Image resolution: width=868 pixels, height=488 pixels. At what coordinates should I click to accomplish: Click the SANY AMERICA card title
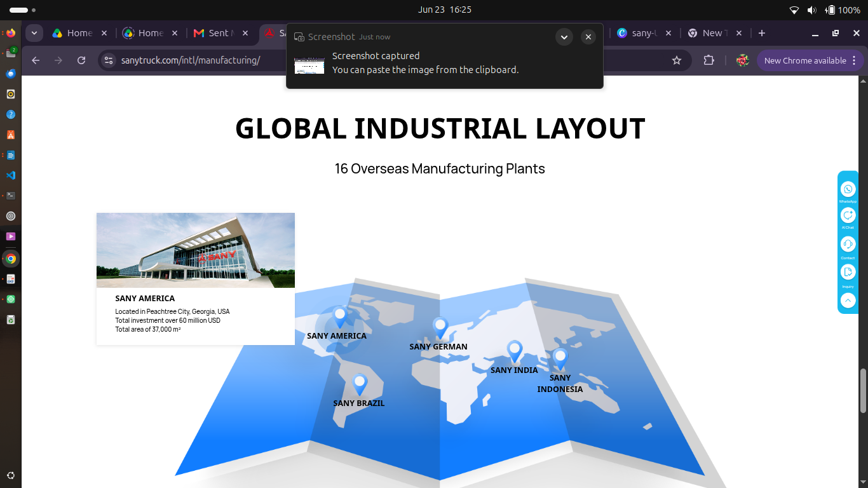pos(145,299)
